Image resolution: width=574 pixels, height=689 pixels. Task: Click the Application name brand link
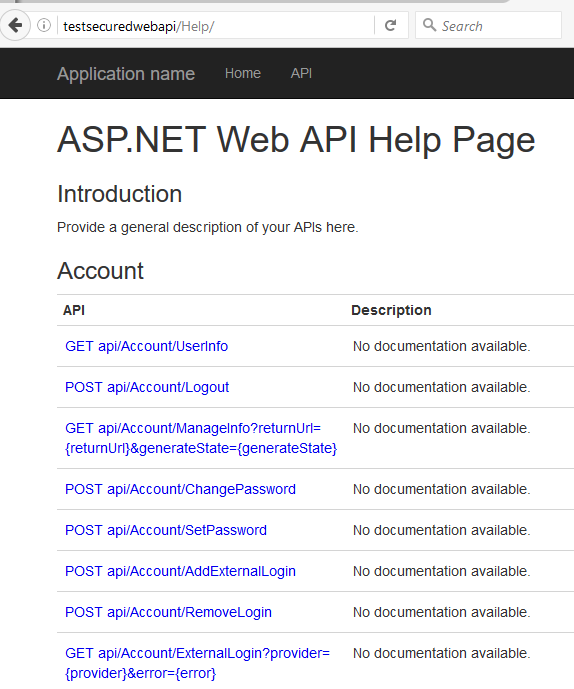click(126, 73)
